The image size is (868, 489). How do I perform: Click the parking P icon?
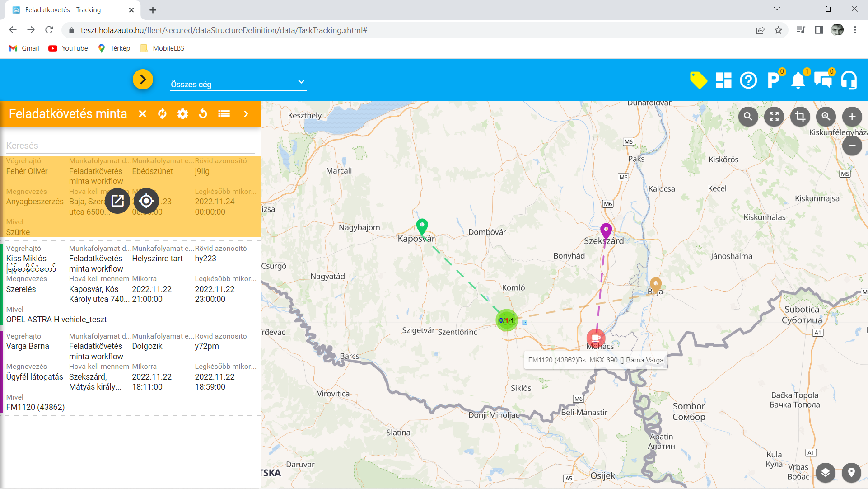(773, 80)
